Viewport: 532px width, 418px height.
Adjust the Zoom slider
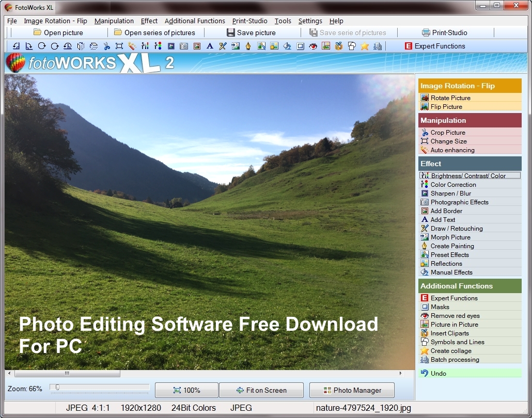point(57,385)
